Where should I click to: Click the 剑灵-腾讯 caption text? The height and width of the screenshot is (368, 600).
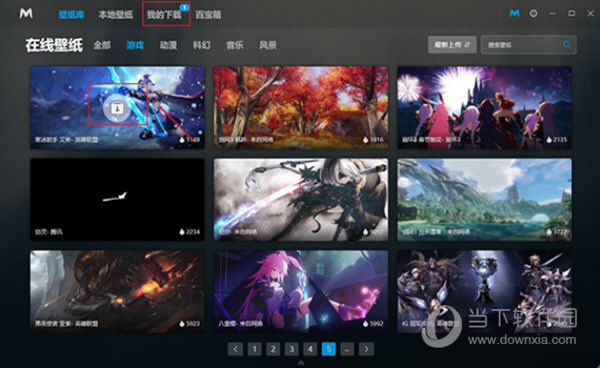click(x=48, y=232)
